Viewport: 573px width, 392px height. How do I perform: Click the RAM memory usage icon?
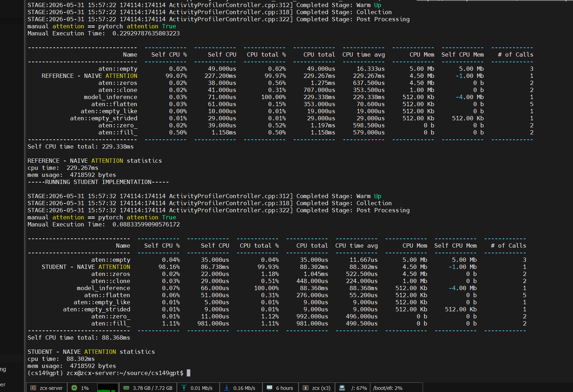click(x=126, y=388)
